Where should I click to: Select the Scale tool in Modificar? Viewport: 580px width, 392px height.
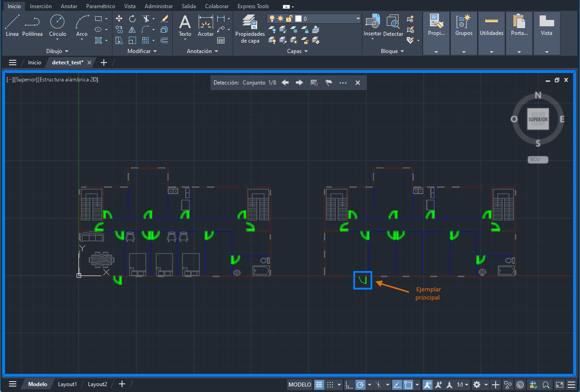[132, 40]
